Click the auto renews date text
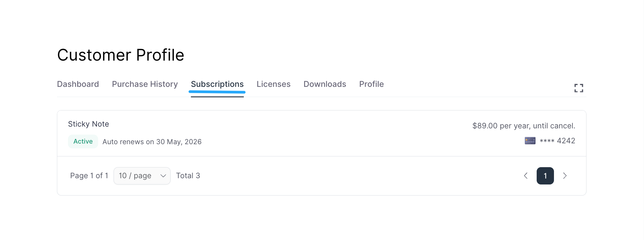This screenshot has width=644, height=240. [x=152, y=142]
